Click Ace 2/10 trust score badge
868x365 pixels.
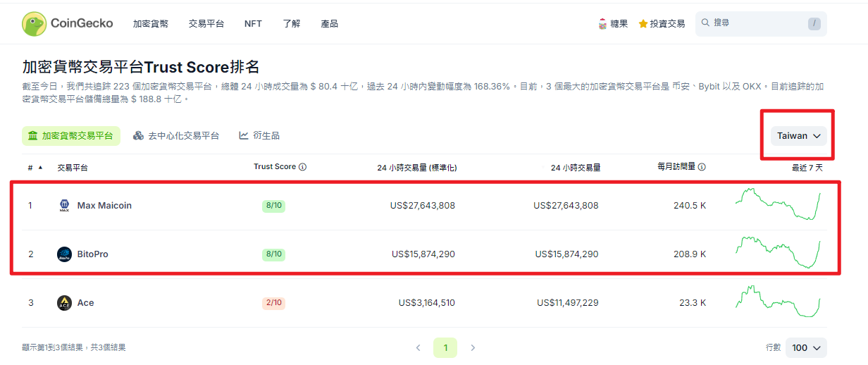[x=273, y=303]
